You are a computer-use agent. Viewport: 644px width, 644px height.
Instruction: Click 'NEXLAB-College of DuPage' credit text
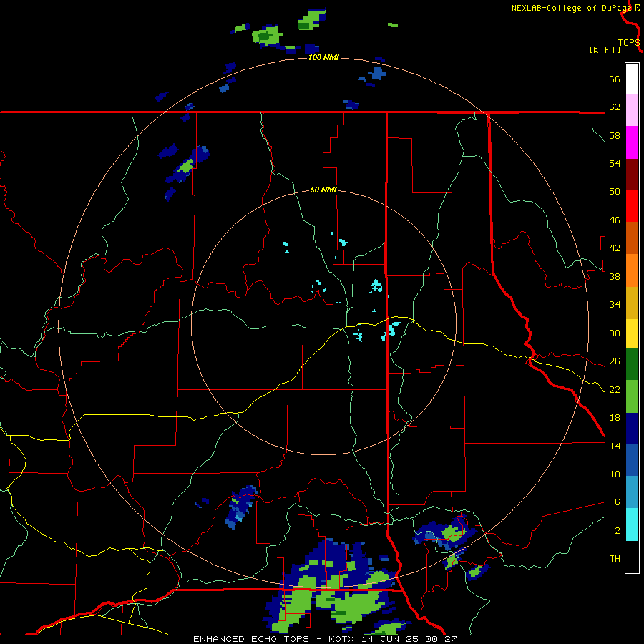click(572, 8)
